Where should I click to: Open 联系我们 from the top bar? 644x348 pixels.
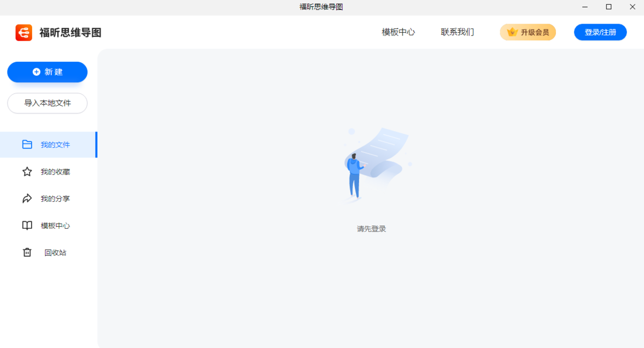click(x=457, y=32)
